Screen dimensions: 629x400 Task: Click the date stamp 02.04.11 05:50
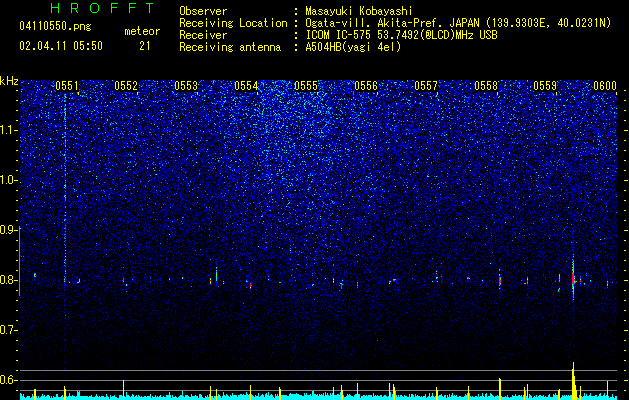point(61,46)
